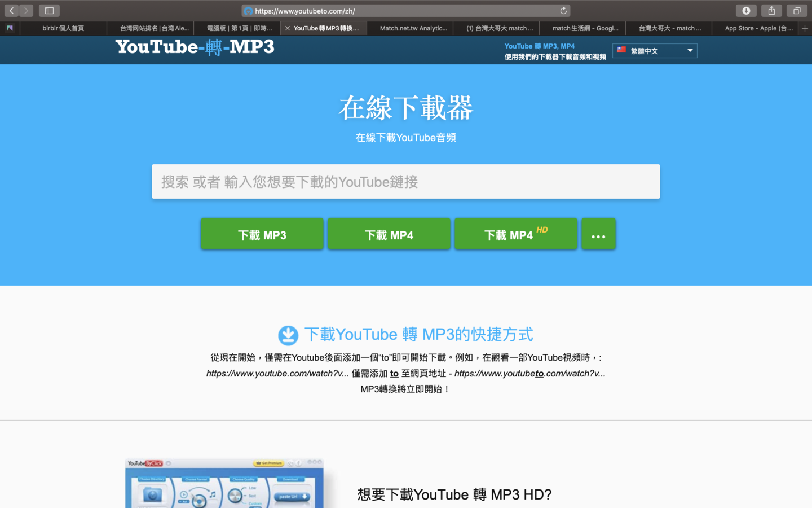Switch to the Match.net.tw Analytics tab
Screen dimensions: 812x508
coord(410,28)
